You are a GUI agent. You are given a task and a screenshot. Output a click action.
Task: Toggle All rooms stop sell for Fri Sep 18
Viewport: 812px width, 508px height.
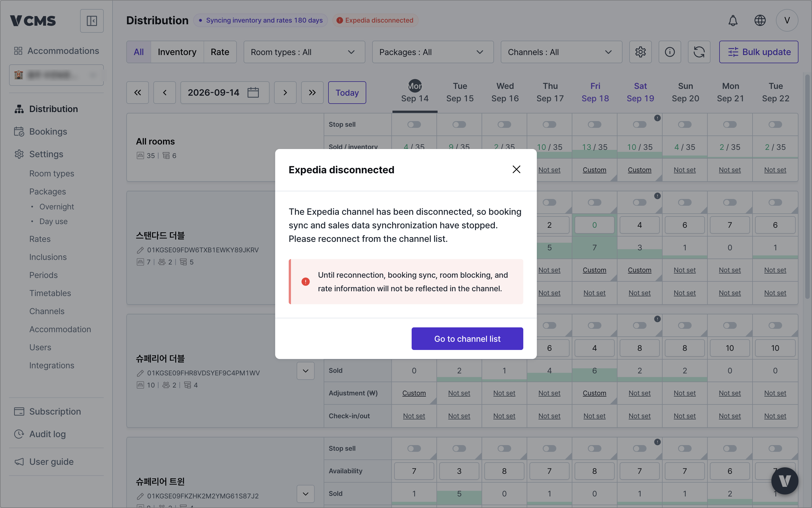tap(595, 125)
